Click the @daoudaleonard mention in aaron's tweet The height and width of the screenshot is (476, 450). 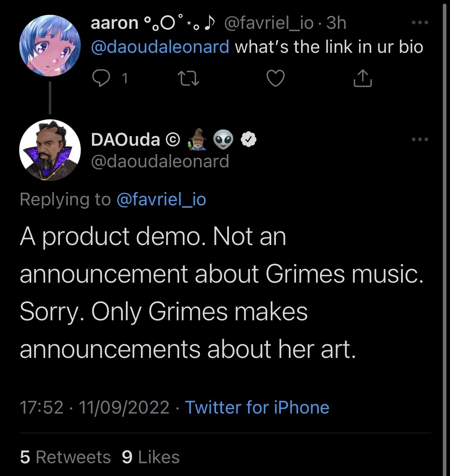160,47
